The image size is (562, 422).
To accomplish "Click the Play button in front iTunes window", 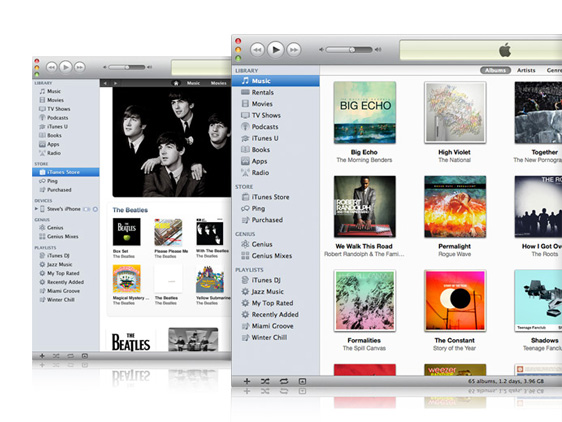I will [x=276, y=49].
